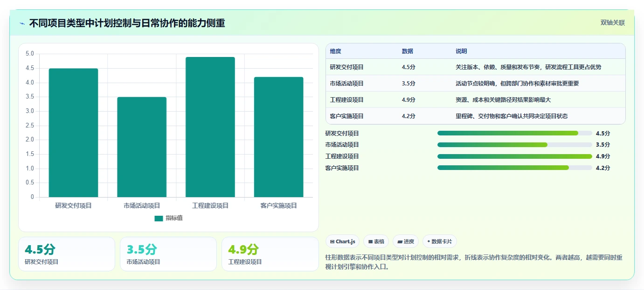The width and height of the screenshot is (644, 290).
Task: Select the Chart.js chip
Action: pos(343,241)
